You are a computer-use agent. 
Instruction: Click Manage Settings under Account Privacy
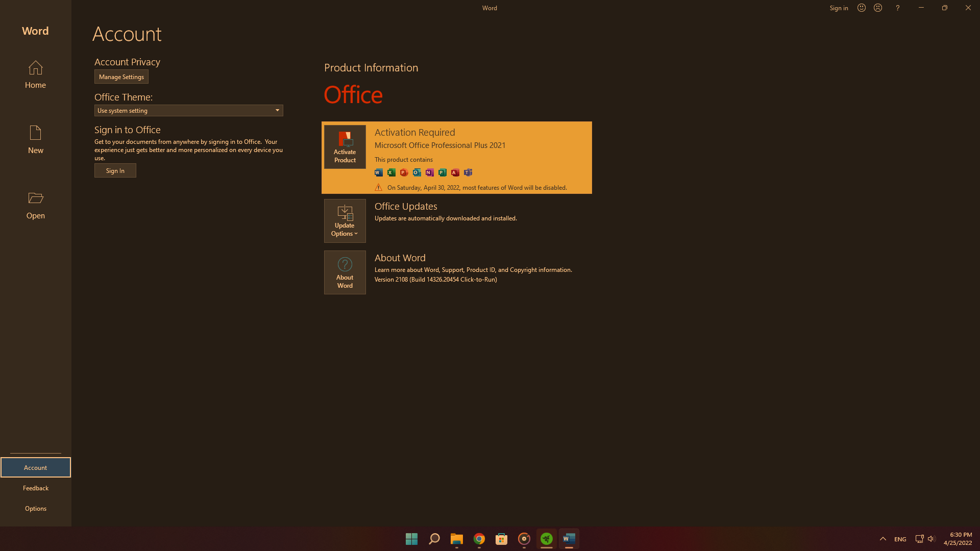click(121, 77)
